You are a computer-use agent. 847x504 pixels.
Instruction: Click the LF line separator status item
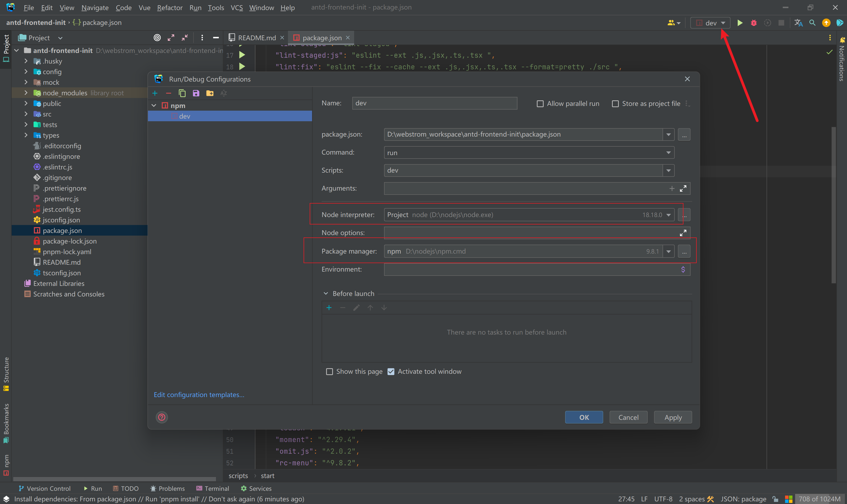pos(644,499)
